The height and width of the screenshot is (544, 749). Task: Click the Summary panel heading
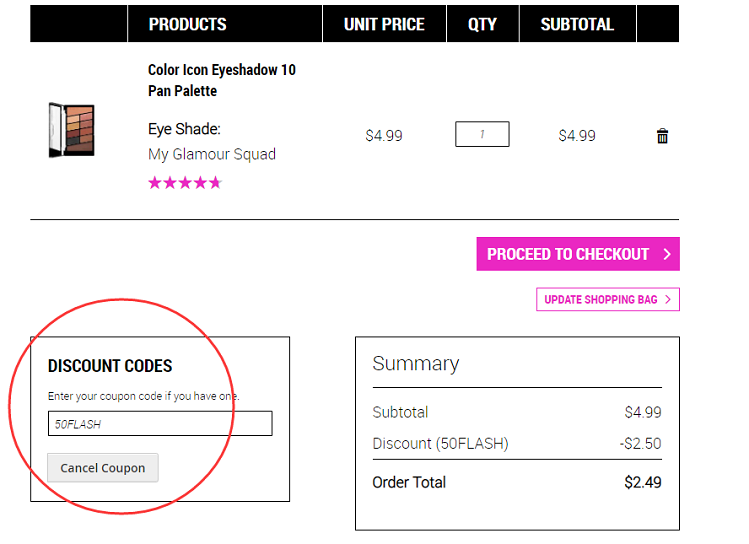click(x=416, y=364)
